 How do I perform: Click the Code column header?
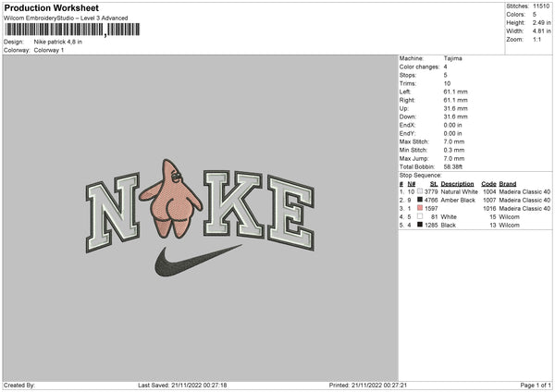click(488, 184)
